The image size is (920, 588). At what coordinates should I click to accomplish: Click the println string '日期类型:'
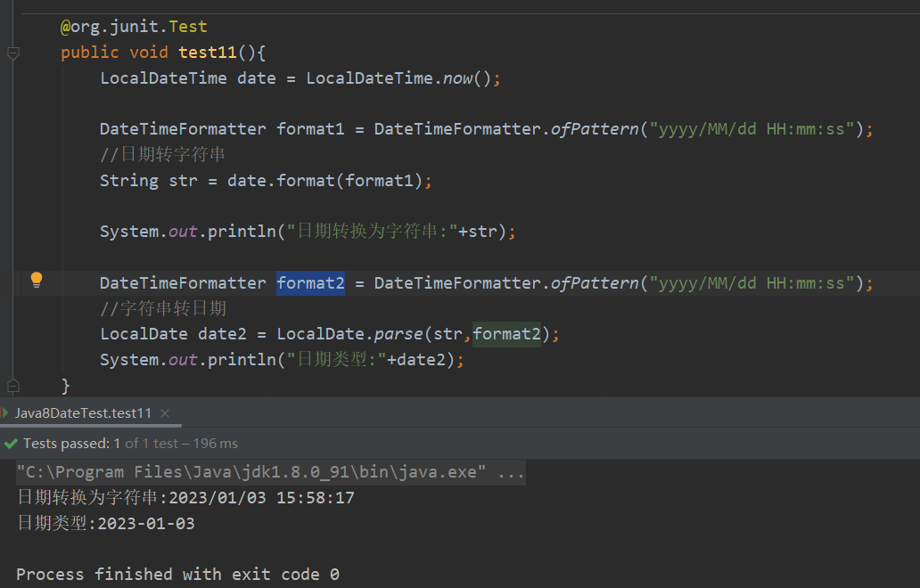click(x=335, y=359)
